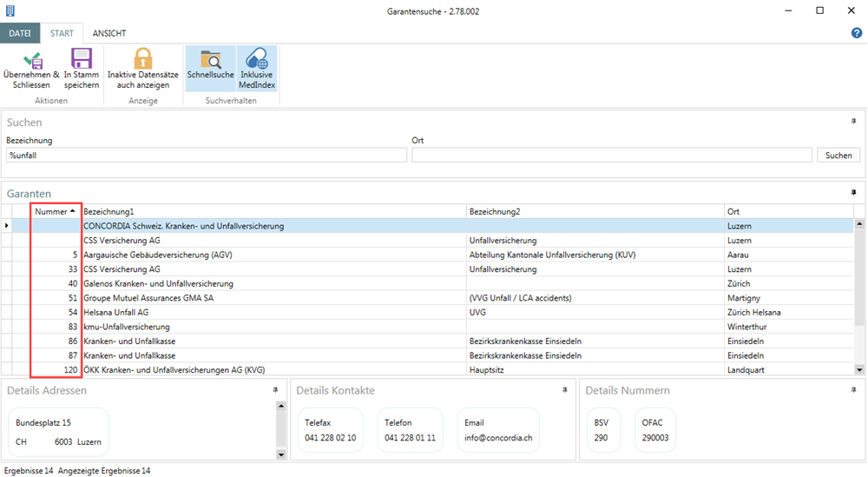Click Aarau Ort cell
Viewport: 868px width, 477px height.
point(789,255)
